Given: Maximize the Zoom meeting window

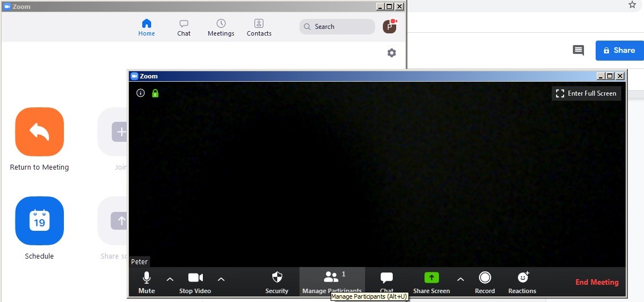Looking at the screenshot, I should (610, 76).
